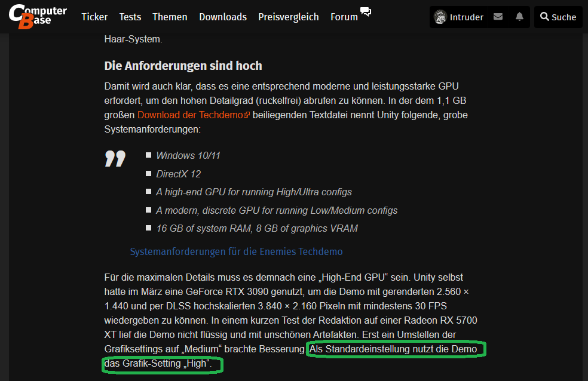Image resolution: width=588 pixels, height=381 pixels.
Task: Open the Forum speech bubble icon
Action: click(x=366, y=11)
